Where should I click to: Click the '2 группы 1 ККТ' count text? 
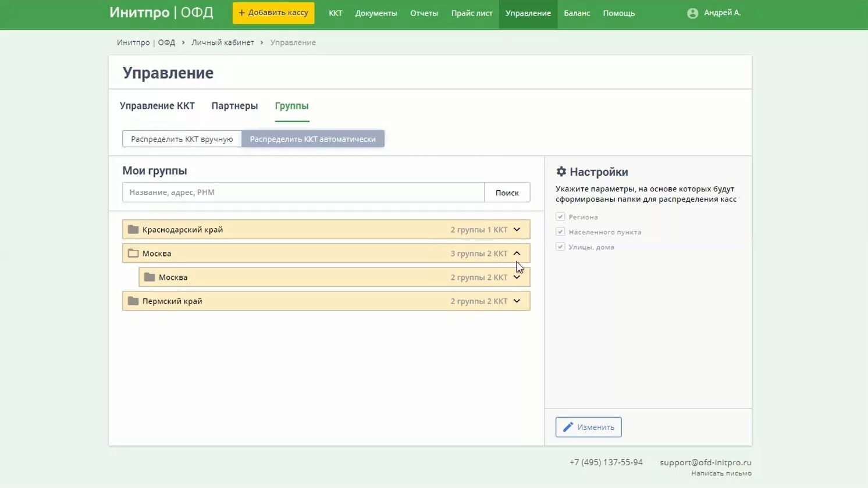[479, 230]
